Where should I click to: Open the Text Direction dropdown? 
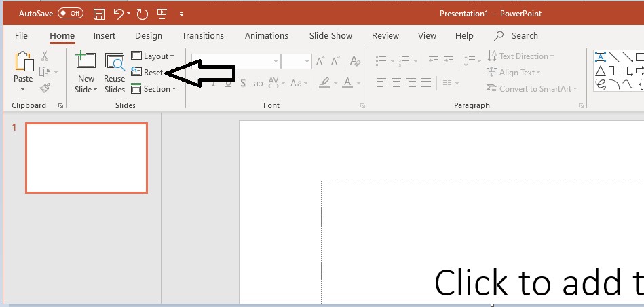[520, 56]
